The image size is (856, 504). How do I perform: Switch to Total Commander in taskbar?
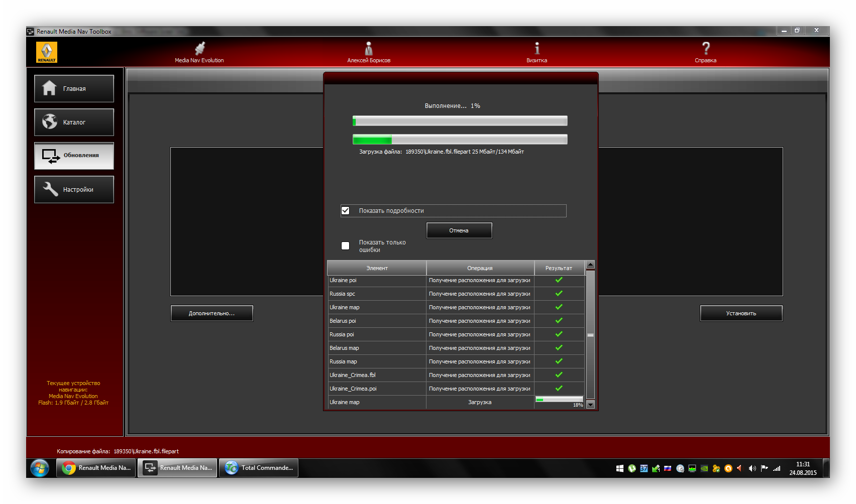pyautogui.click(x=259, y=468)
